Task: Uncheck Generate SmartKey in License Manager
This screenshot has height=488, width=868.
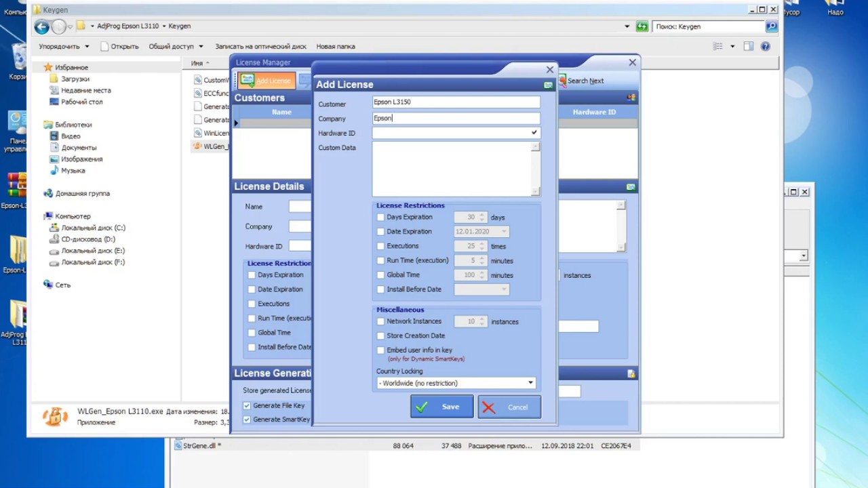Action: pyautogui.click(x=247, y=420)
